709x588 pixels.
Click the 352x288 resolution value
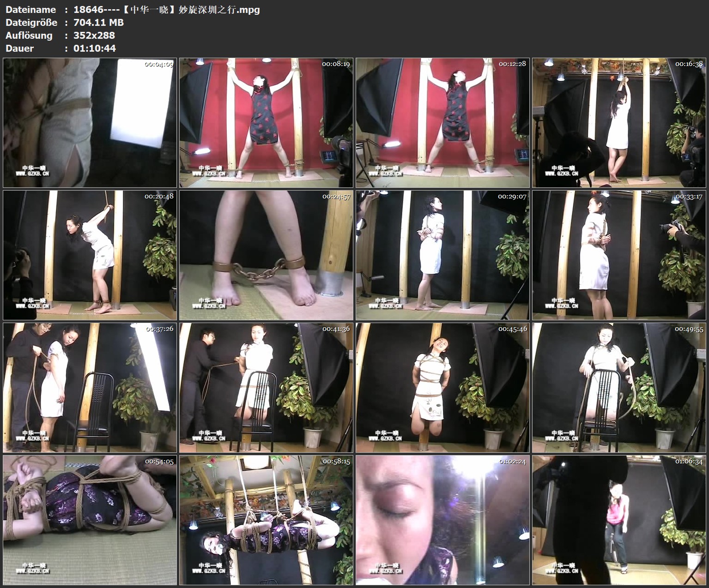pos(94,36)
